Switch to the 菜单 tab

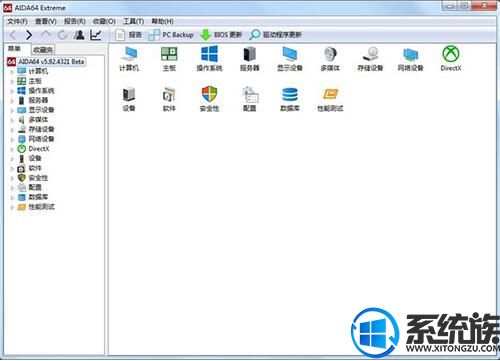pyautogui.click(x=14, y=49)
